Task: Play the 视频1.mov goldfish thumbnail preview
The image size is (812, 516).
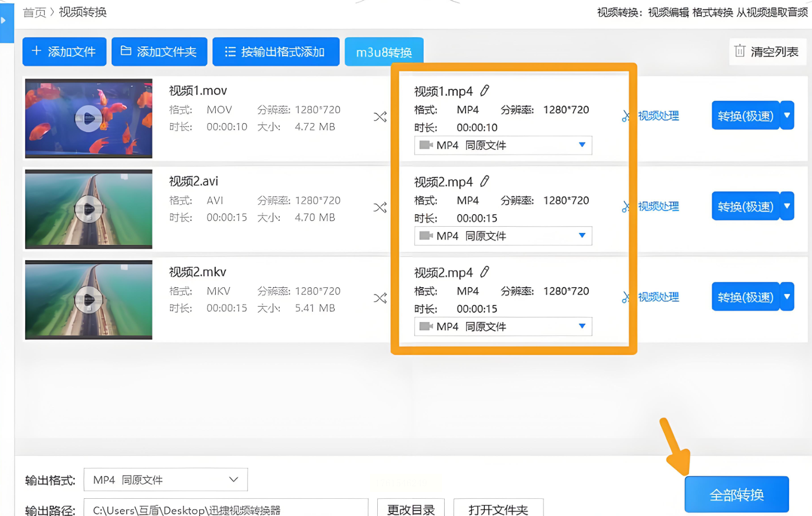Action: pyautogui.click(x=88, y=119)
